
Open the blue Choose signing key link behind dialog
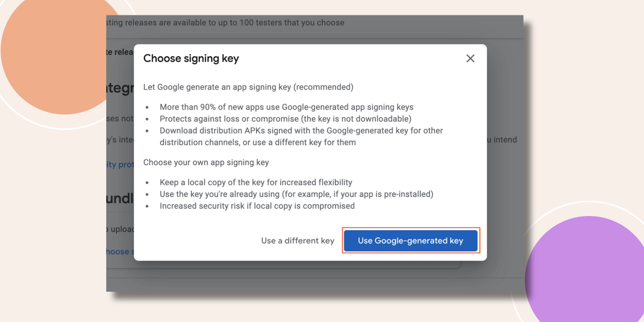120,252
